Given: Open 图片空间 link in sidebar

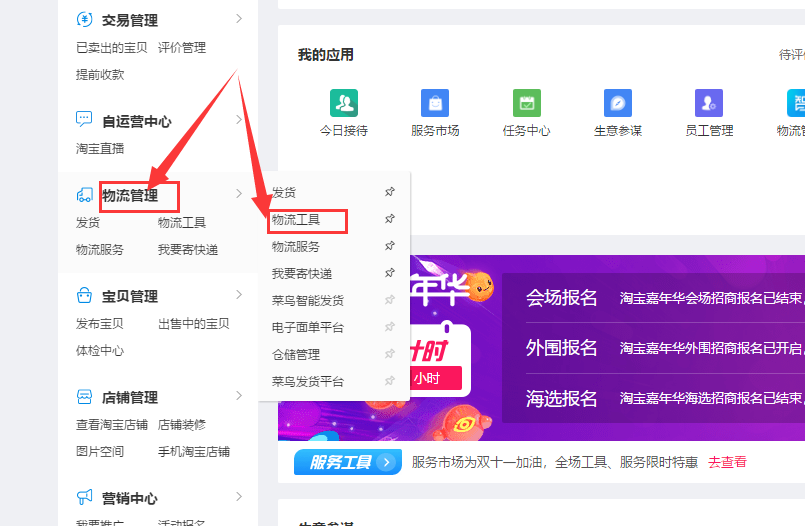Looking at the screenshot, I should click(100, 452).
